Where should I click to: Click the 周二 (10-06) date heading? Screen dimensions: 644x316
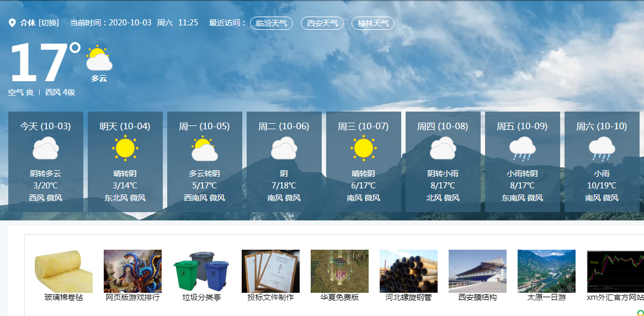(284, 127)
